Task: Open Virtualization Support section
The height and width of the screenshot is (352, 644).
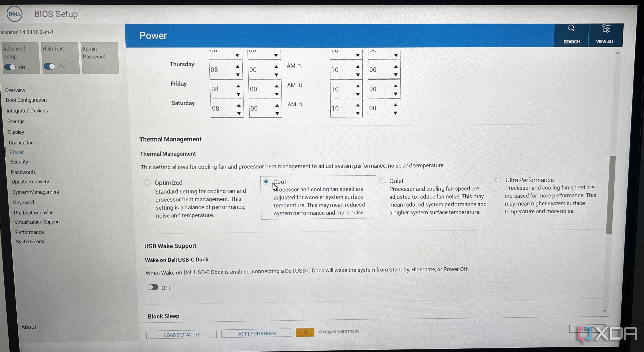Action: [37, 222]
